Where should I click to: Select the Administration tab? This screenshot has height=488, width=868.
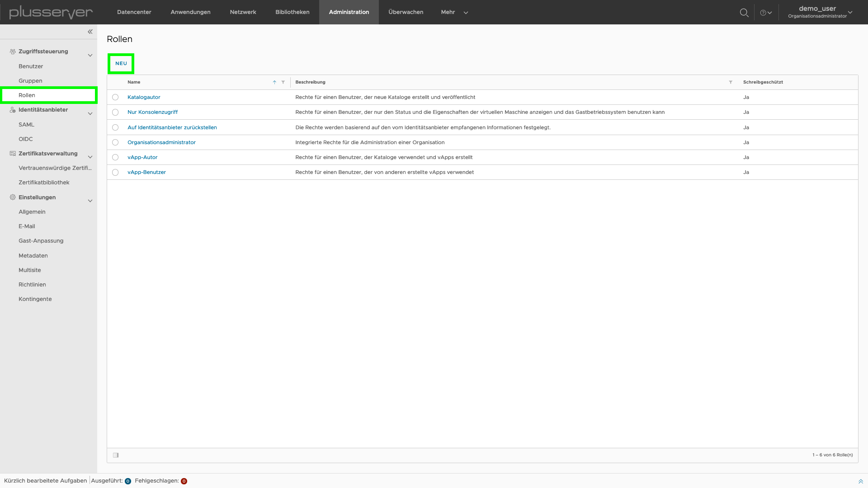(349, 12)
